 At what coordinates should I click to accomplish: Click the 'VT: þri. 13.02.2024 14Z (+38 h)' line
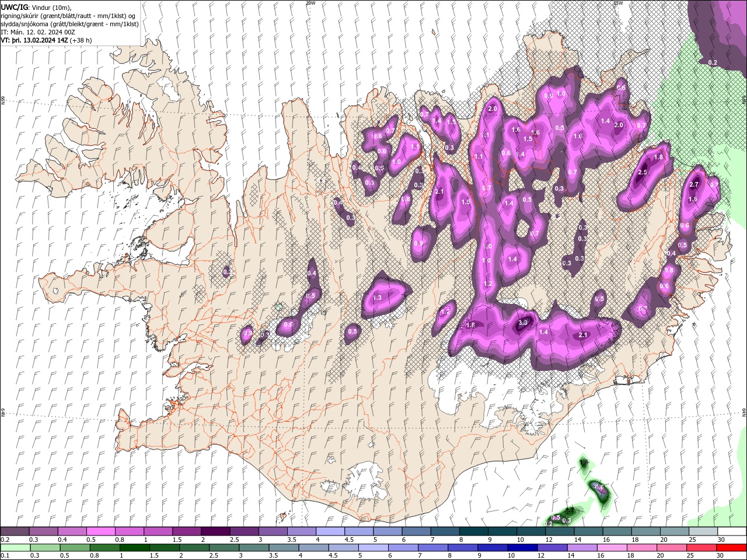pos(47,40)
